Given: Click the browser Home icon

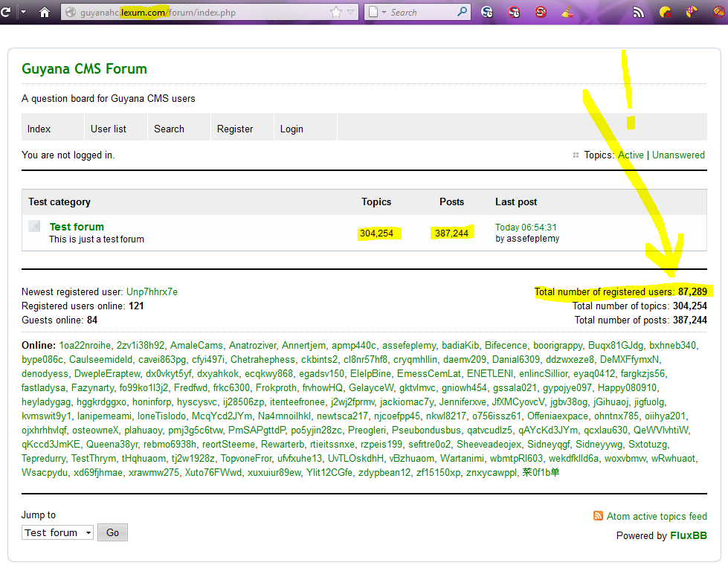Looking at the screenshot, I should [45, 12].
